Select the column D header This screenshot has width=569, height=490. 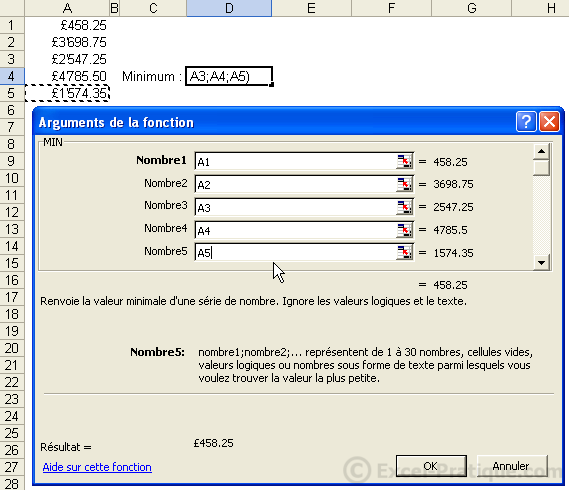click(229, 8)
